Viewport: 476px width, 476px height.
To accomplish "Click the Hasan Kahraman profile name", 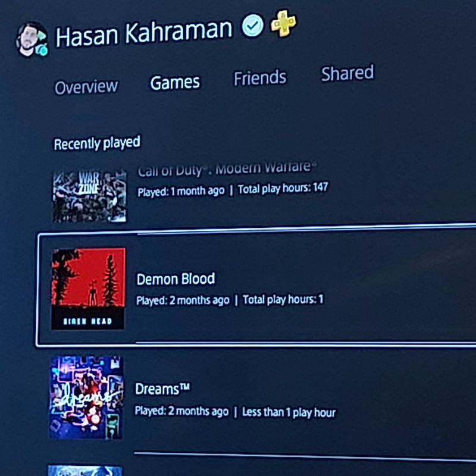I will coord(144,33).
